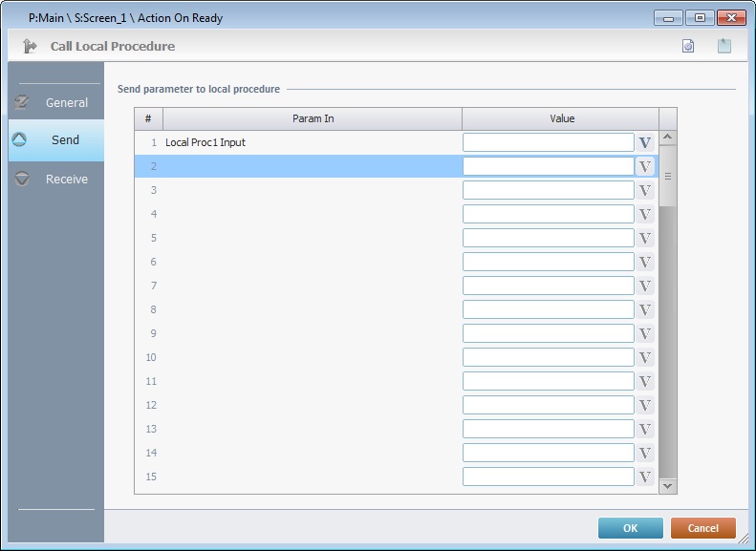Click the variable picker icon for row 15
The width and height of the screenshot is (756, 551).
pos(645,477)
